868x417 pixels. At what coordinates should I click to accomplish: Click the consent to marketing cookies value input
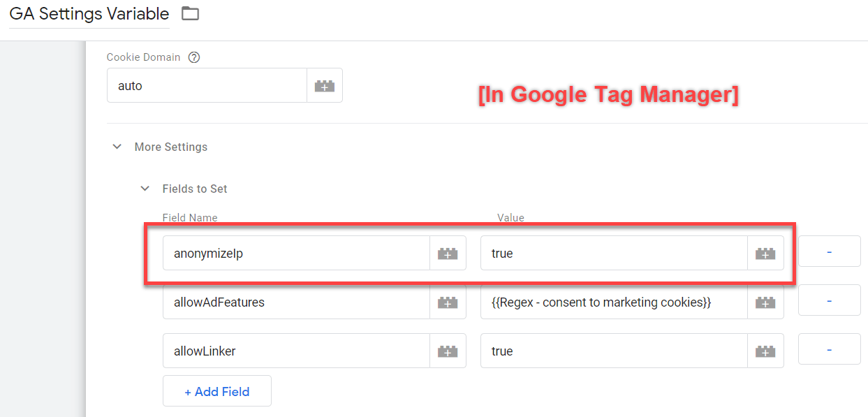tap(614, 302)
